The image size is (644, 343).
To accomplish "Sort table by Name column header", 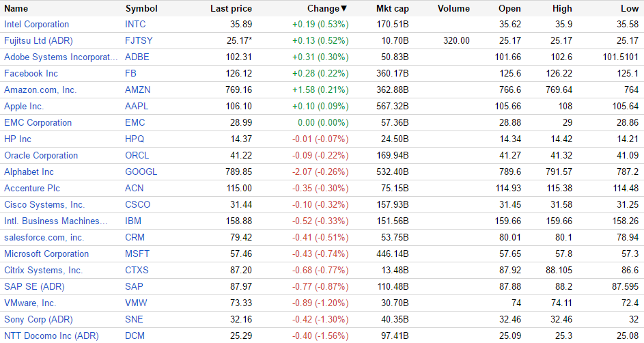I will [16, 9].
